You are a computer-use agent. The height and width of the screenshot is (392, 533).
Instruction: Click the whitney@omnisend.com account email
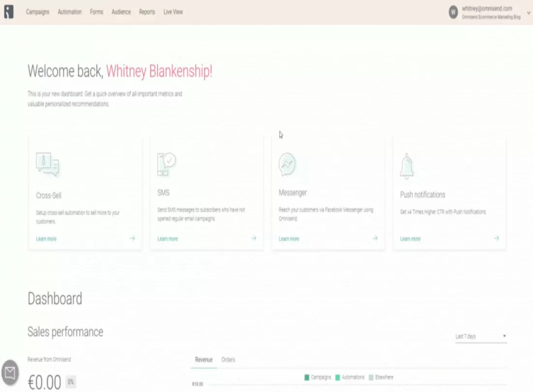(x=487, y=9)
